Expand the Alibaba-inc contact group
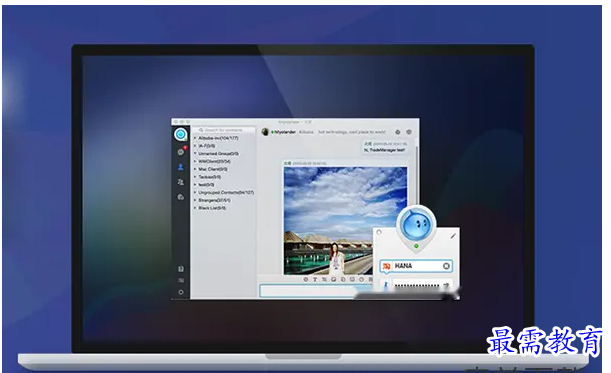Viewport: 611px width, 373px height. 218,138
